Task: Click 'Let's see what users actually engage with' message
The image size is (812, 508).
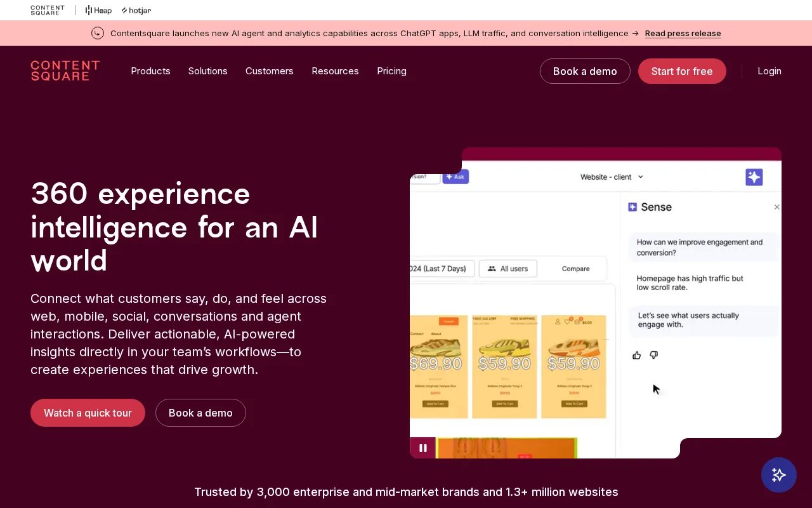Action: [704, 320]
